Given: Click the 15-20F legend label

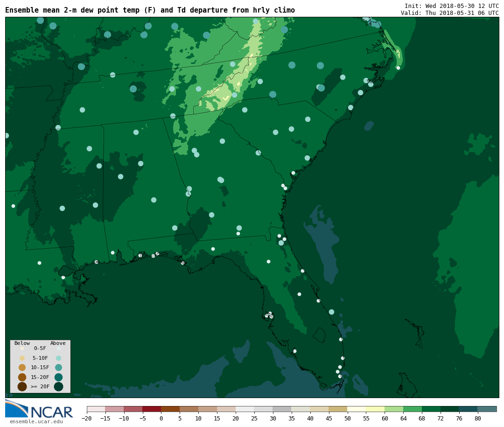Looking at the screenshot, I should (x=40, y=377).
